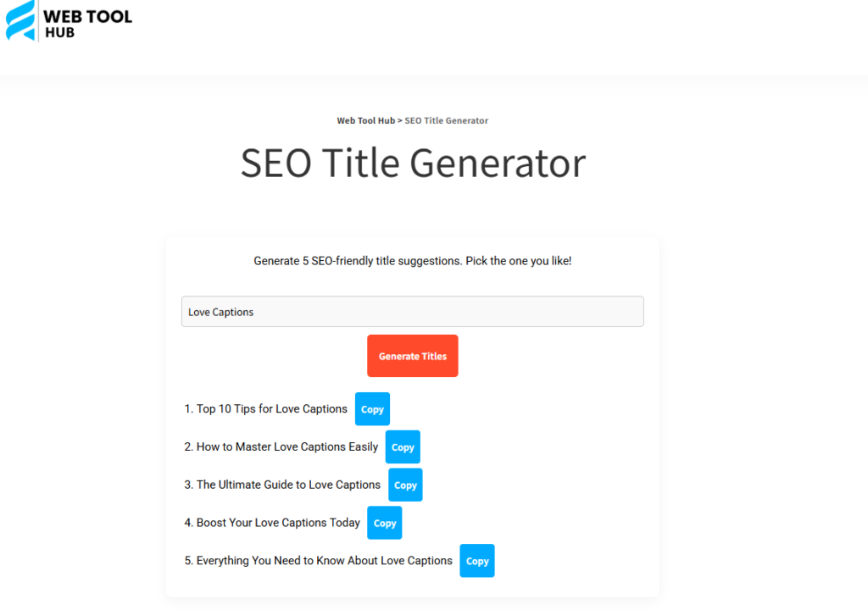Copy the Boost Your Love Captions title
The height and width of the screenshot is (610, 868).
click(385, 523)
